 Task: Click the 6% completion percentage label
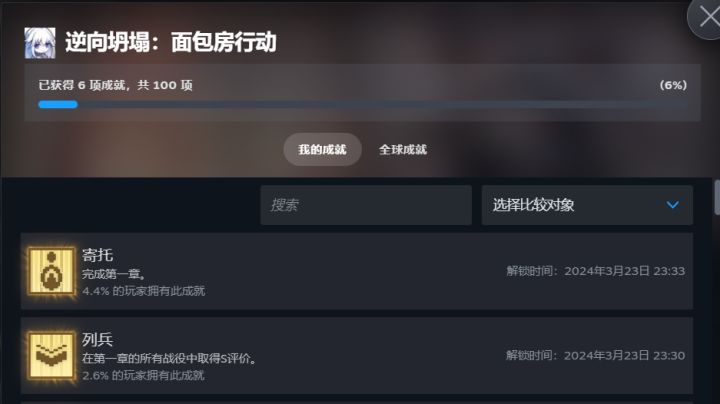673,85
